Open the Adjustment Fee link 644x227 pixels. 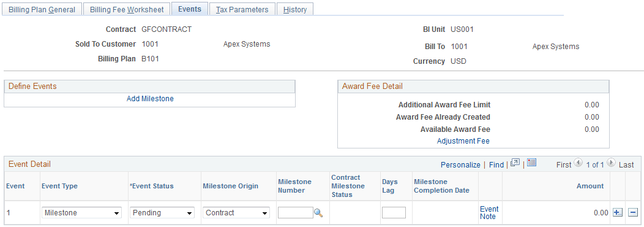coord(463,141)
